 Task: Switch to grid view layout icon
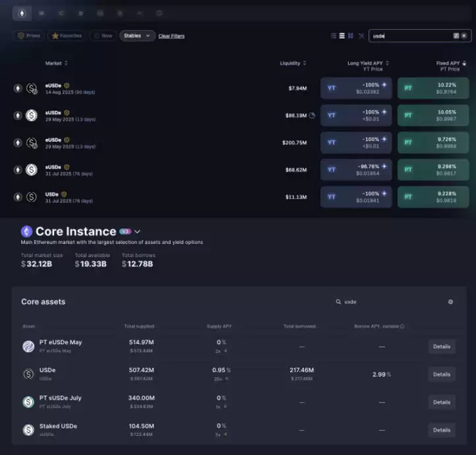(x=351, y=36)
